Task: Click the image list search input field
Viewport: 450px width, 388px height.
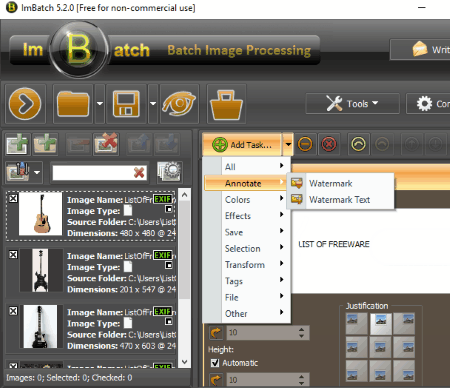Action: [93, 173]
